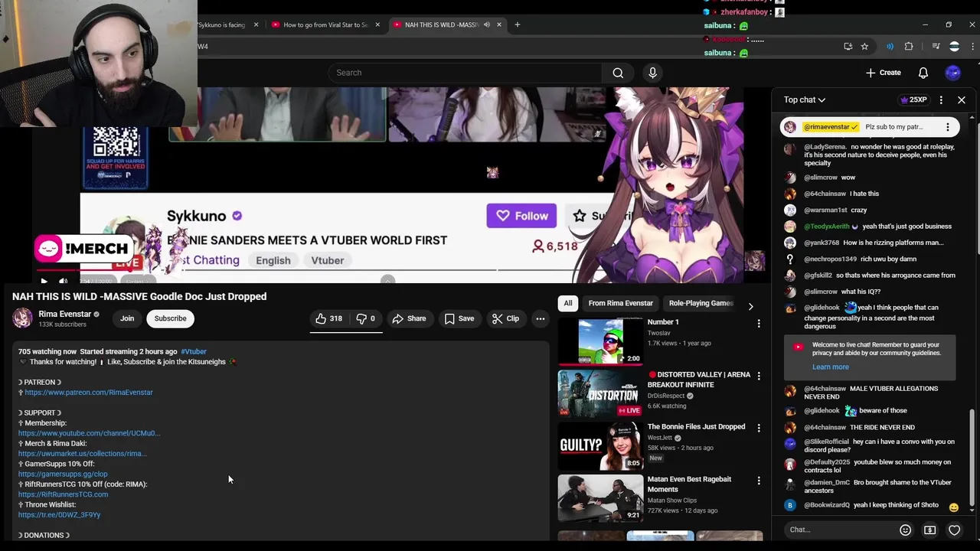Open pinned message options menu
Screen dimensions: 980x551
(948, 127)
